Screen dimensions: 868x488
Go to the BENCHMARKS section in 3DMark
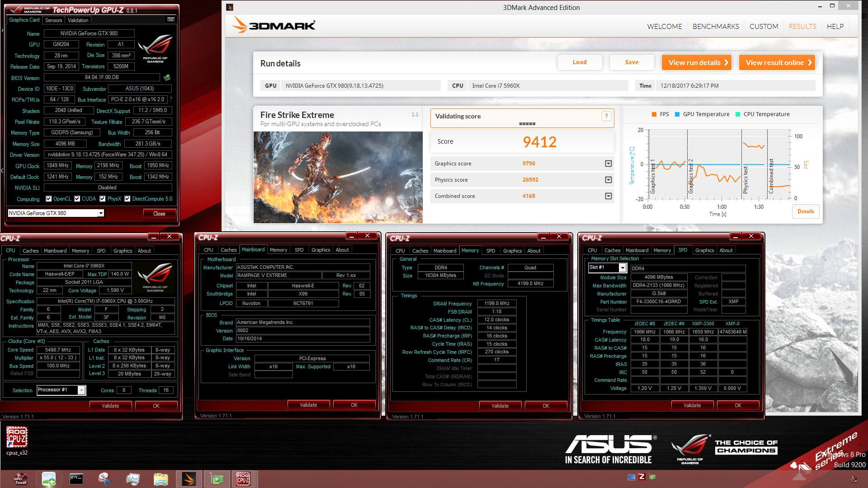click(x=716, y=26)
